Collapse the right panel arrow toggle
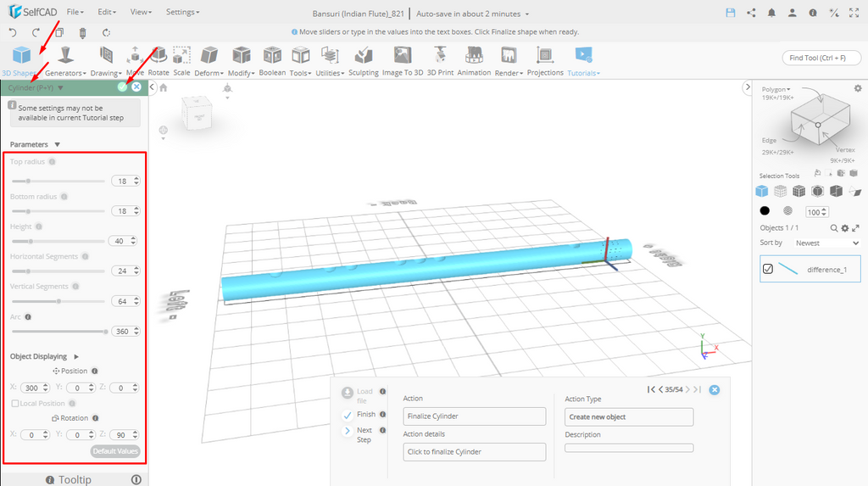Image resolution: width=868 pixels, height=486 pixels. [747, 87]
